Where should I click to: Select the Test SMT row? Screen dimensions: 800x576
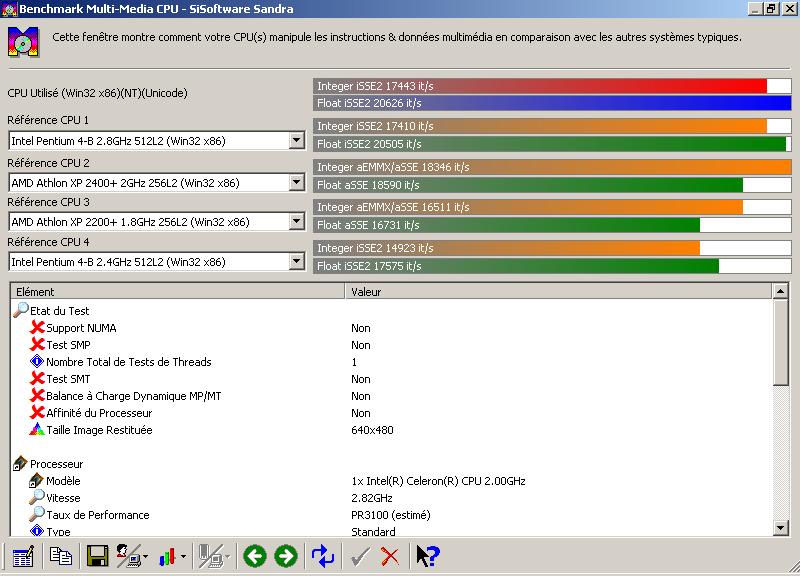[x=392, y=379]
